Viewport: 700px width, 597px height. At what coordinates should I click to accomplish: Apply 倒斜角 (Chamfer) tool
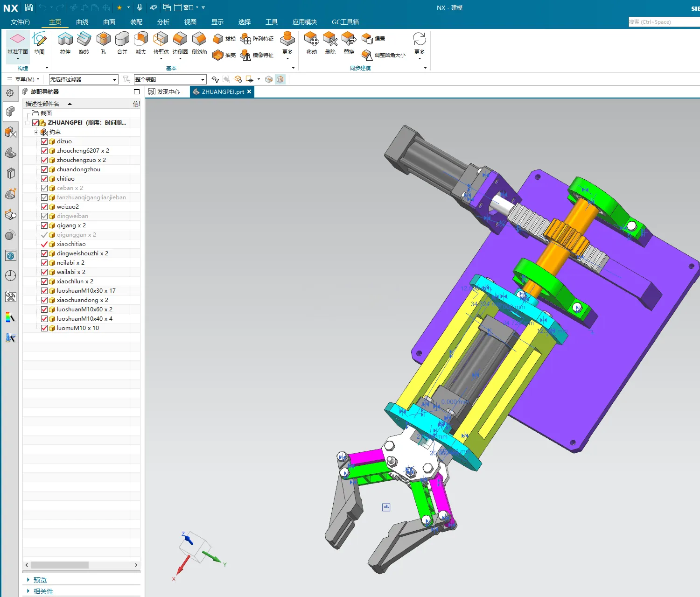click(199, 43)
